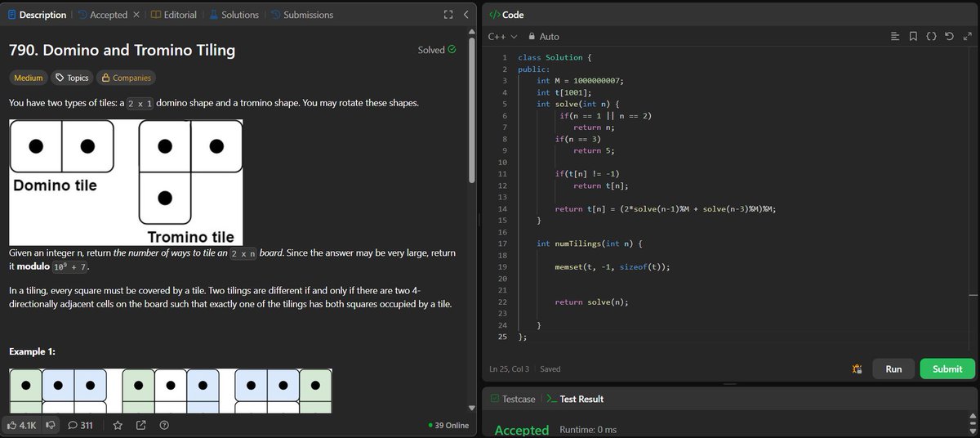Viewport: 980px width, 438px height.
Task: Run the code
Action: [893, 369]
